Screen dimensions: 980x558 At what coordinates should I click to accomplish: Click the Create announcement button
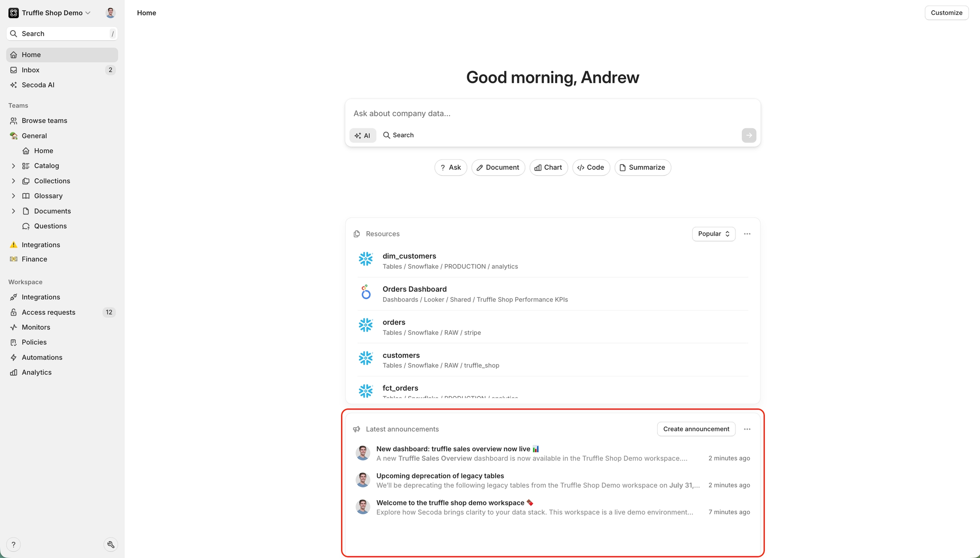(x=696, y=429)
